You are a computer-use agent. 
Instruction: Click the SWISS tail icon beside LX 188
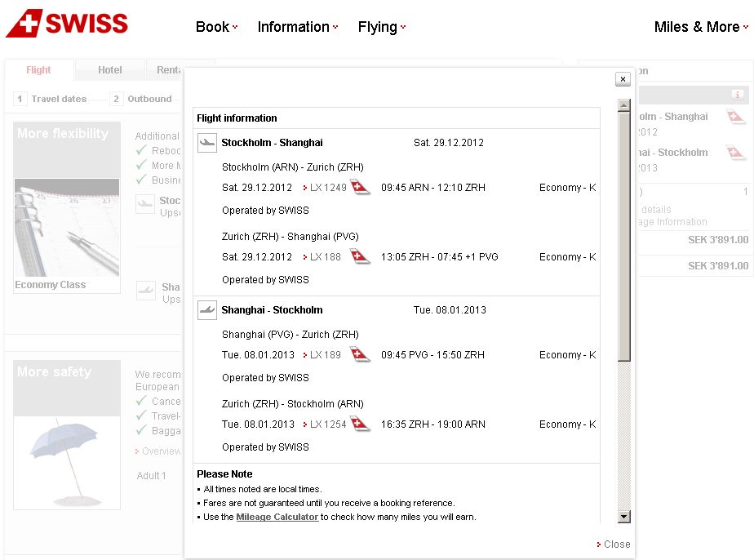(360, 257)
